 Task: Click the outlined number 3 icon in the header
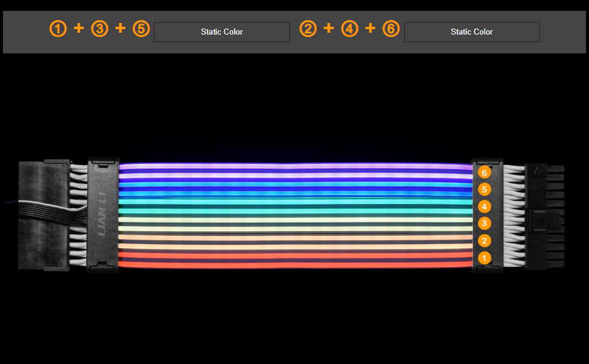[100, 29]
